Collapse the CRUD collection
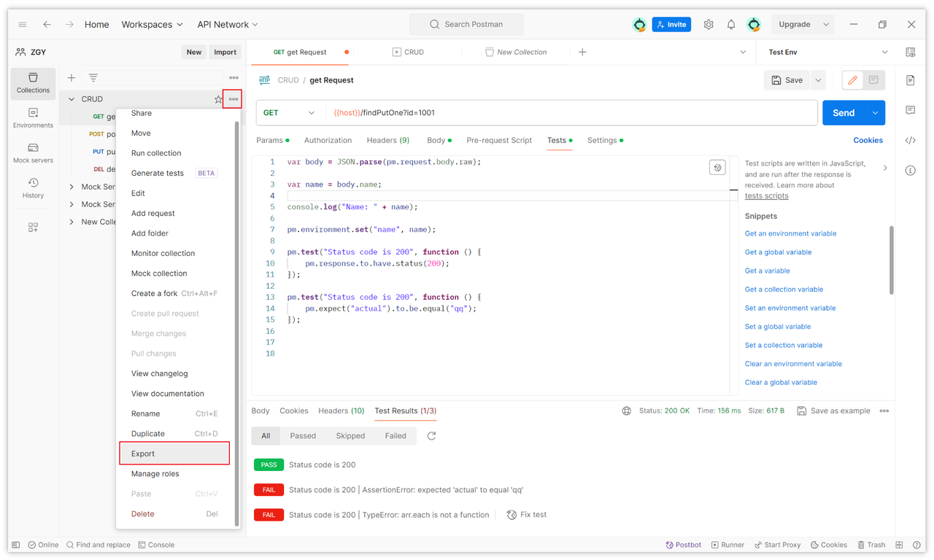Viewport: 934px width, 560px height. (72, 99)
